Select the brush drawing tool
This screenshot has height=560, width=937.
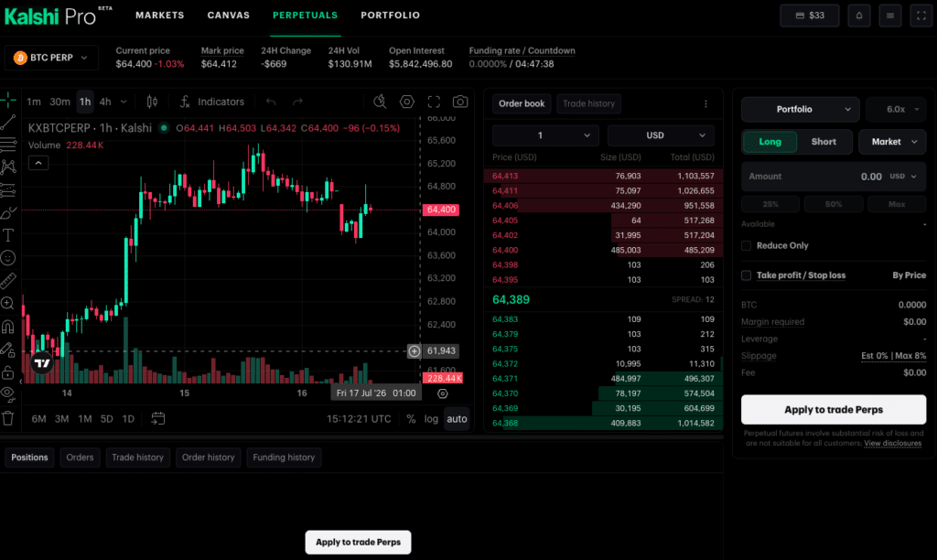pos(7,213)
